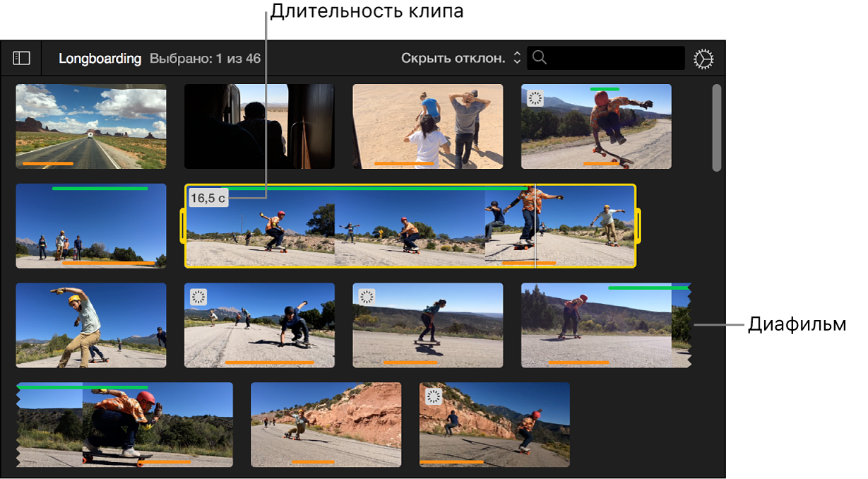The width and height of the screenshot is (868, 479).
Task: Click orange used bar on highway clip
Action: coord(48,163)
